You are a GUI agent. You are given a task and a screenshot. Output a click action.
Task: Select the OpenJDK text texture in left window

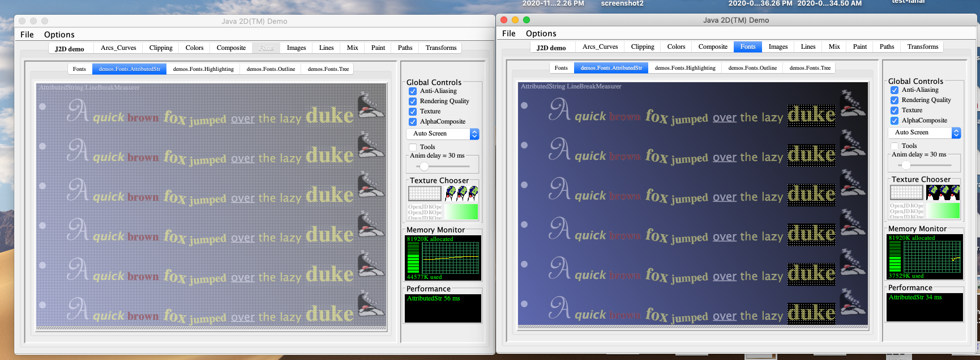tap(425, 211)
